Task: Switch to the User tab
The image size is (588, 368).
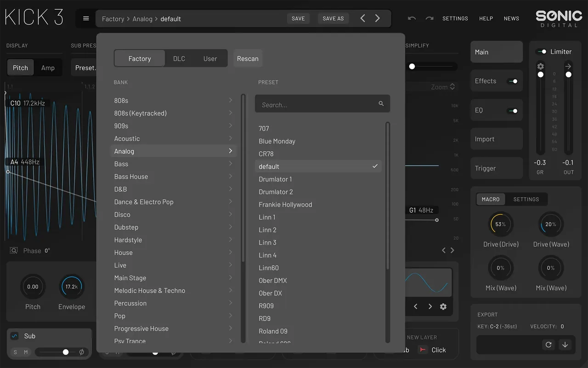Action: pyautogui.click(x=210, y=59)
